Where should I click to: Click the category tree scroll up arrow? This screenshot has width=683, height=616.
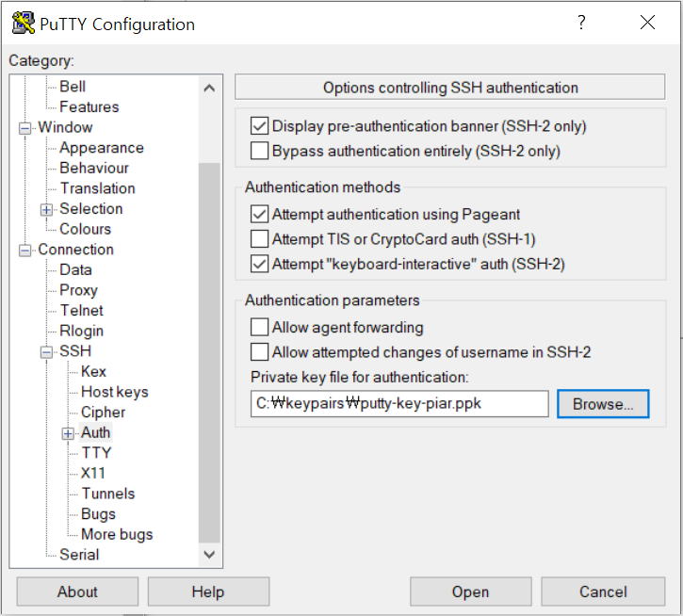point(209,88)
